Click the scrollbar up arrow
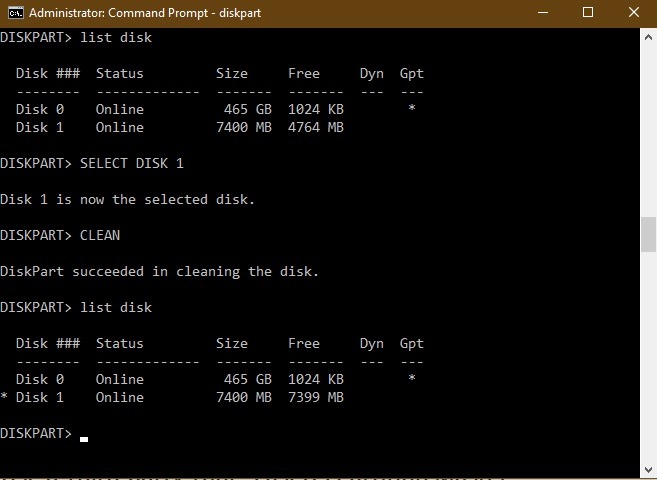 (648, 35)
